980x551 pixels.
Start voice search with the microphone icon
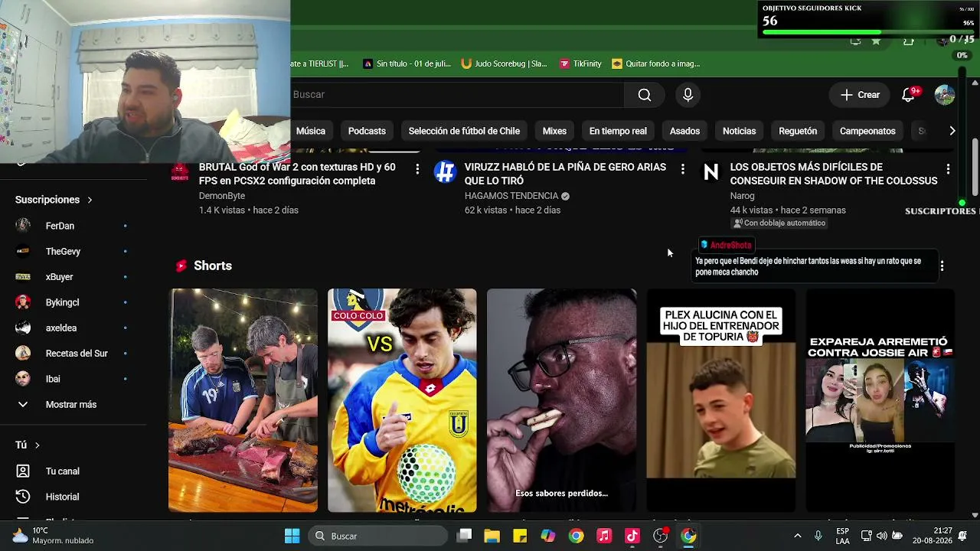coord(688,95)
